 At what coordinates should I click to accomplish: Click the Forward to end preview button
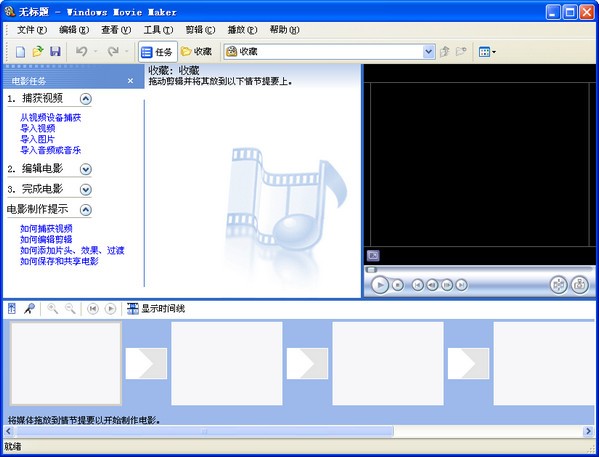(461, 285)
